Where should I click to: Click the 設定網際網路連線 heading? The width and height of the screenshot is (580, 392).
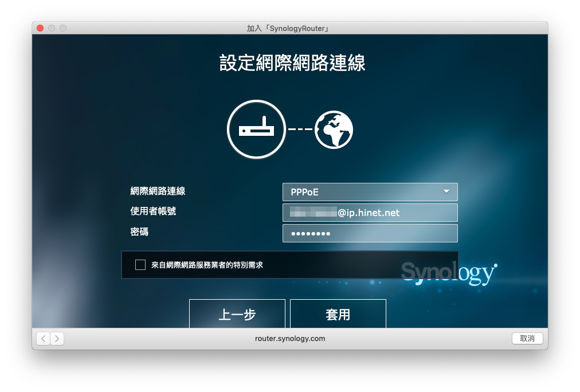[292, 62]
